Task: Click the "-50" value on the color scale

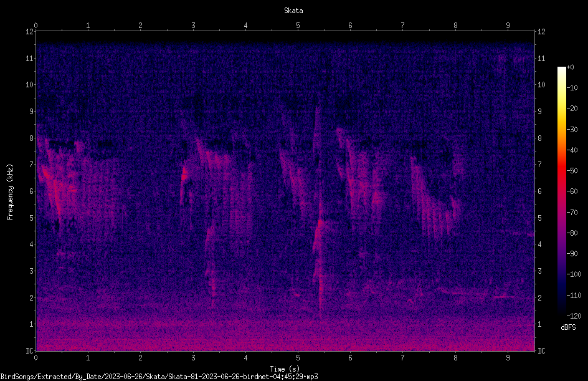Action: 572,171
